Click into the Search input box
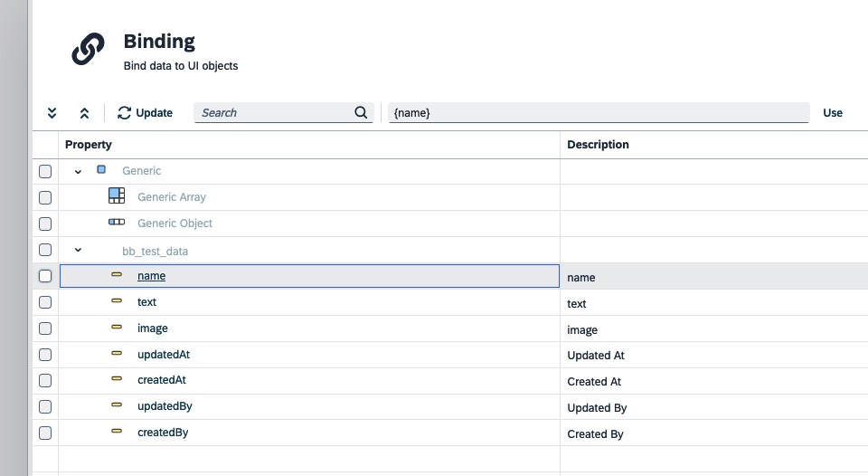The image size is (868, 476). click(271, 113)
